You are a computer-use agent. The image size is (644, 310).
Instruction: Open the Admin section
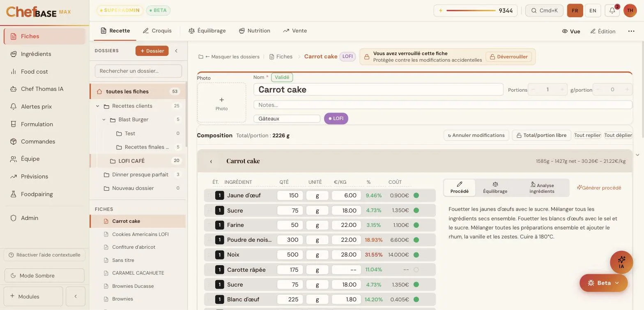[x=44, y=218]
